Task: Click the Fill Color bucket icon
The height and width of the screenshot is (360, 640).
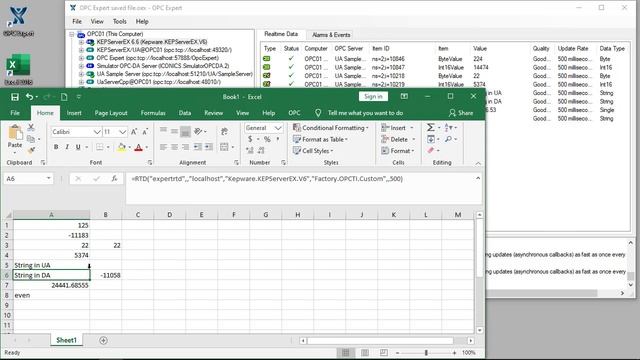Action: (x=121, y=147)
